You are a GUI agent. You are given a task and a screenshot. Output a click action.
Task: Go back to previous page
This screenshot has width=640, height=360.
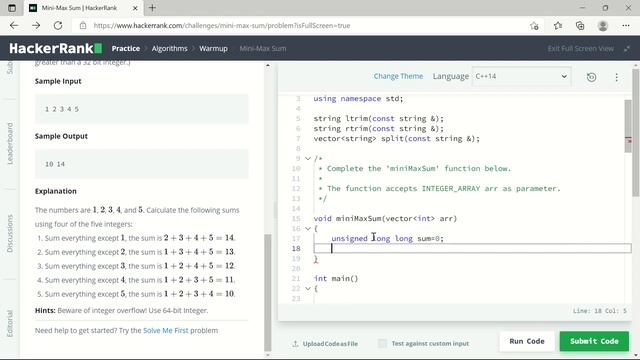(x=14, y=25)
